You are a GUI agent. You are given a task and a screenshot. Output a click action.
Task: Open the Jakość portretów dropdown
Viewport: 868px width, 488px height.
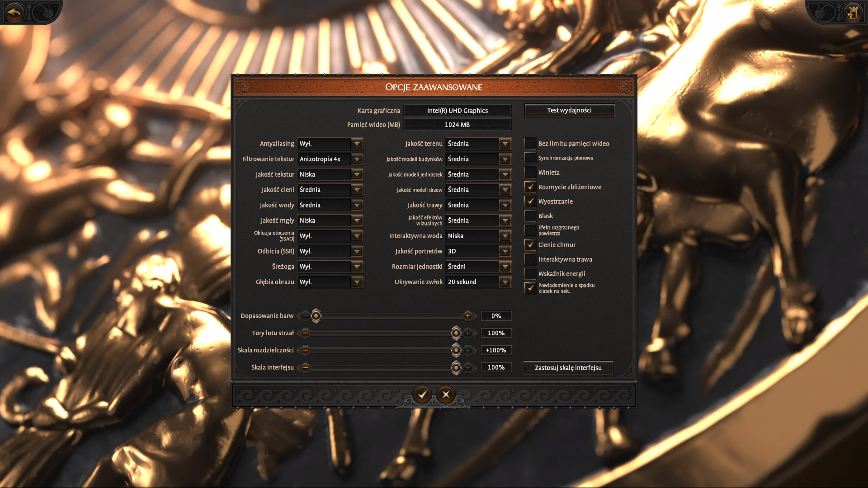click(x=505, y=251)
